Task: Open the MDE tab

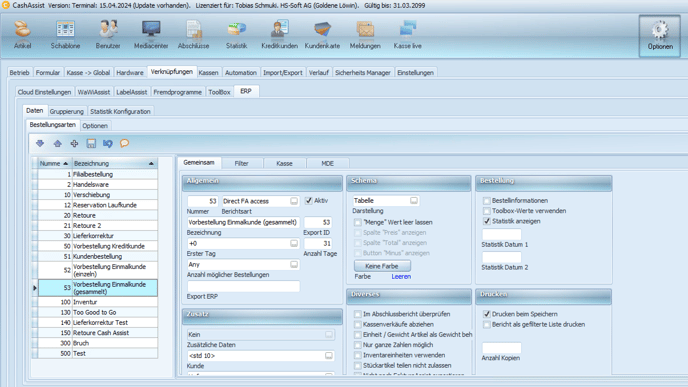Action: [x=327, y=163]
